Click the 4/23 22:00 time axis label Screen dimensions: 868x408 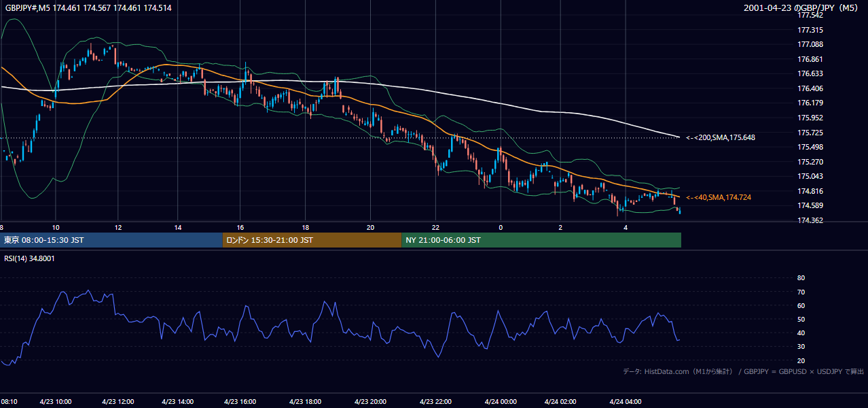(x=436, y=401)
